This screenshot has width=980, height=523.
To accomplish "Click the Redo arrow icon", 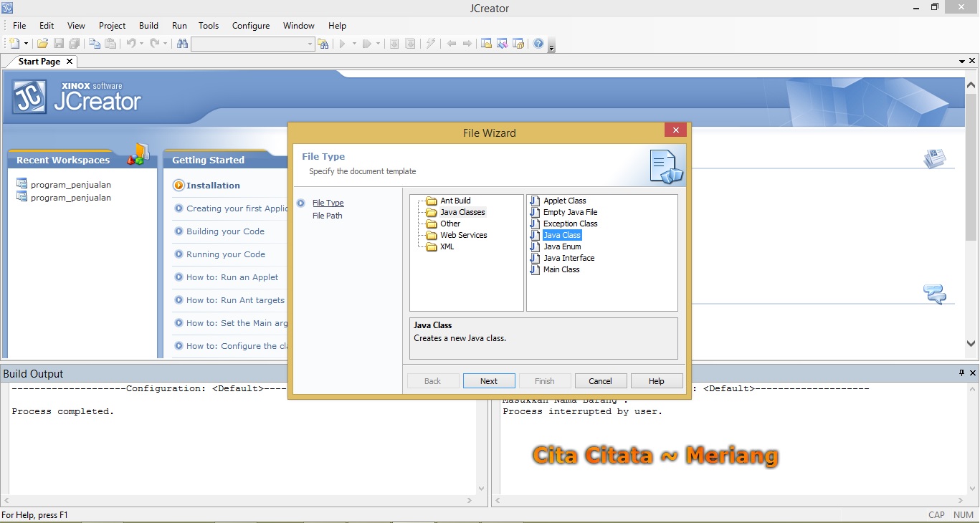I will point(154,44).
